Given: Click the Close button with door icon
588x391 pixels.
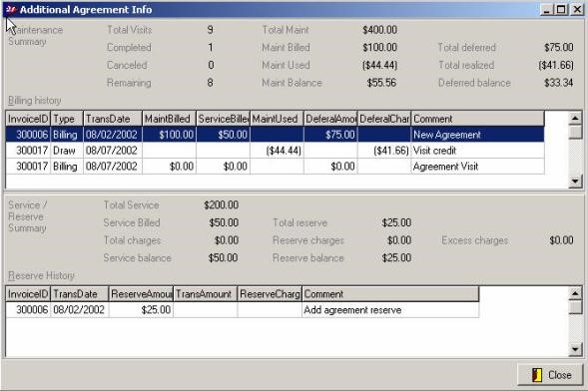Looking at the screenshot, I should click(x=550, y=374).
